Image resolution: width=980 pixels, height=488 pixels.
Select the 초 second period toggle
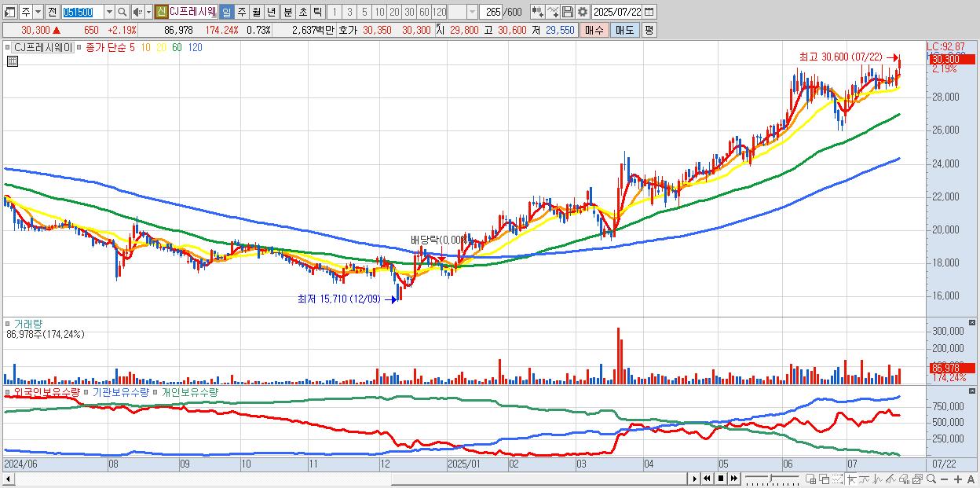302,13
